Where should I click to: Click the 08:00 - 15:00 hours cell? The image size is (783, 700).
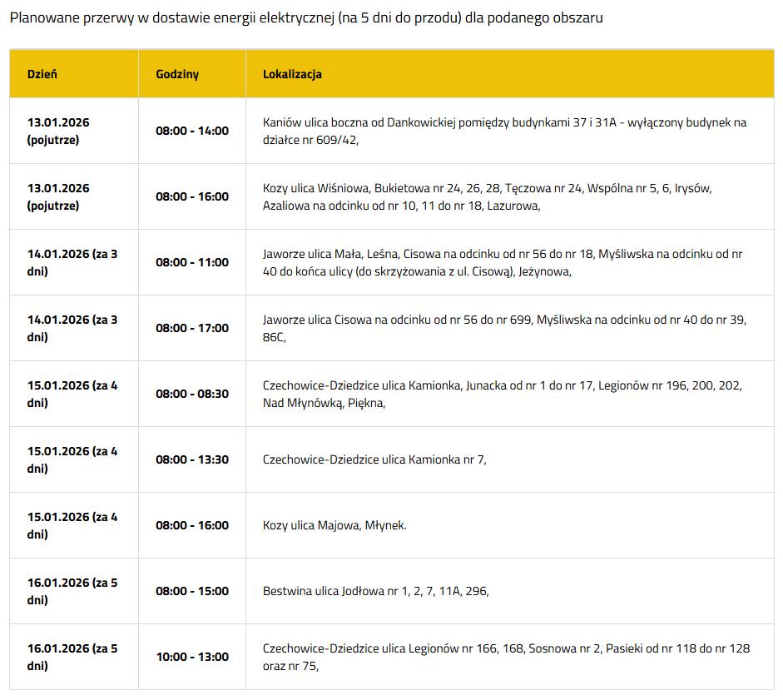click(192, 592)
